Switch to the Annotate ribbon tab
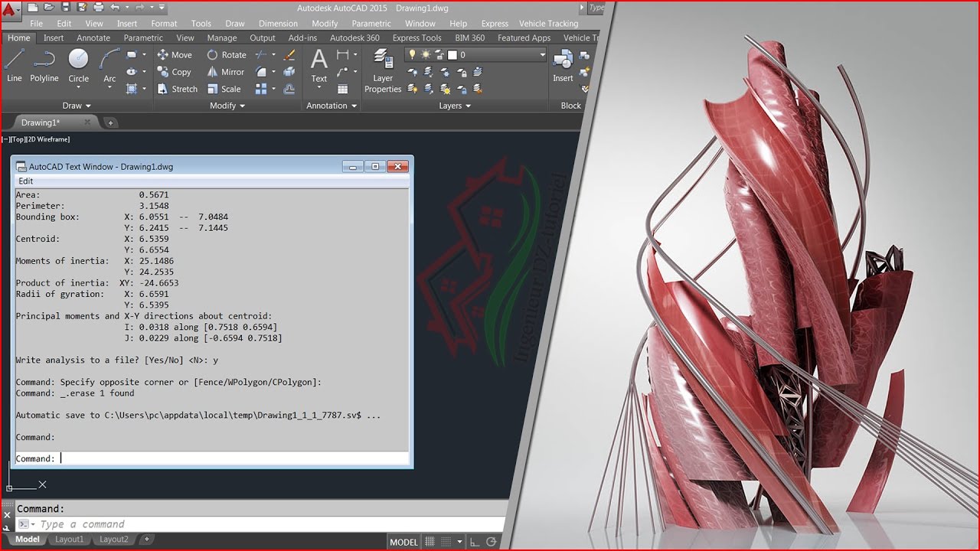 [93, 37]
